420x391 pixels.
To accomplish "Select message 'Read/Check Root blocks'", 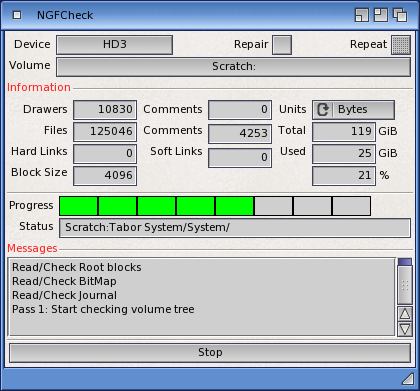I will [x=77, y=267].
